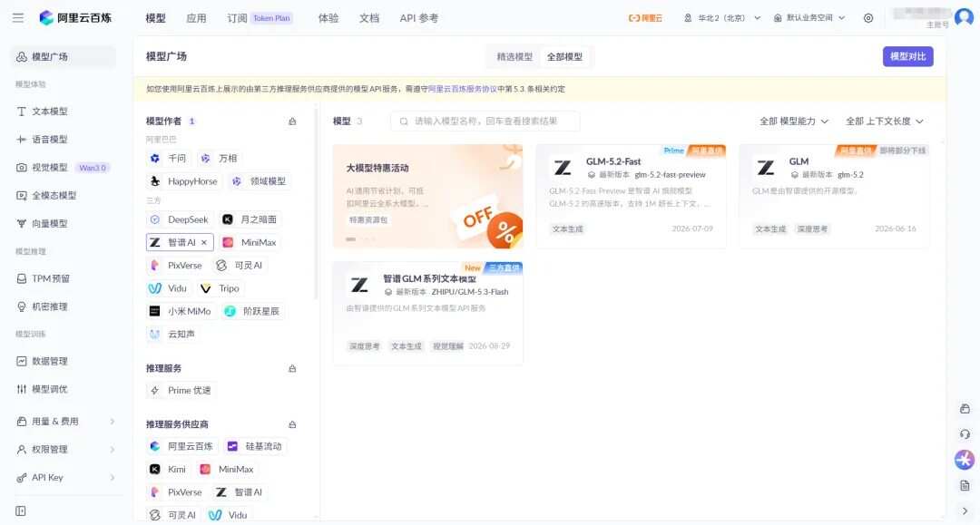Expand 权限管理 in the sidebar

tap(65, 450)
